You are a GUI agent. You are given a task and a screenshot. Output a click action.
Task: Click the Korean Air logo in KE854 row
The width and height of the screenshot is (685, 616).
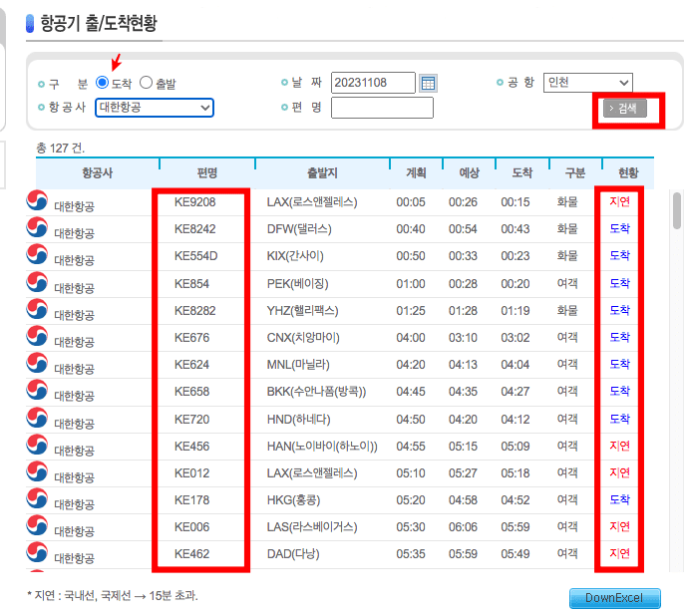37,282
